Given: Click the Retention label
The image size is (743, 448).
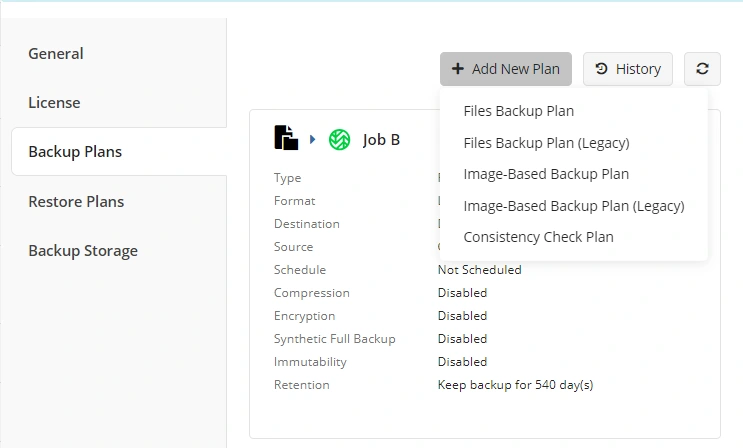Looking at the screenshot, I should coord(301,384).
